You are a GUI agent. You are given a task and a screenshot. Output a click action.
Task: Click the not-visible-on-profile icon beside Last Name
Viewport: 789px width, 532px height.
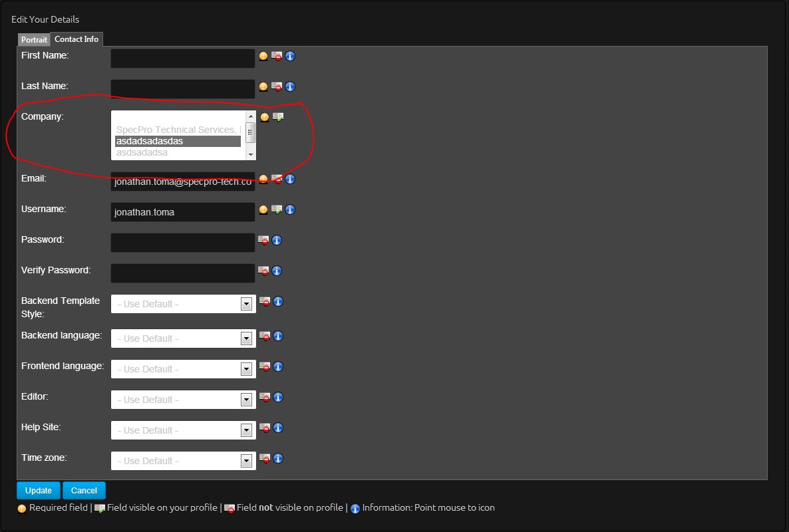click(277, 86)
